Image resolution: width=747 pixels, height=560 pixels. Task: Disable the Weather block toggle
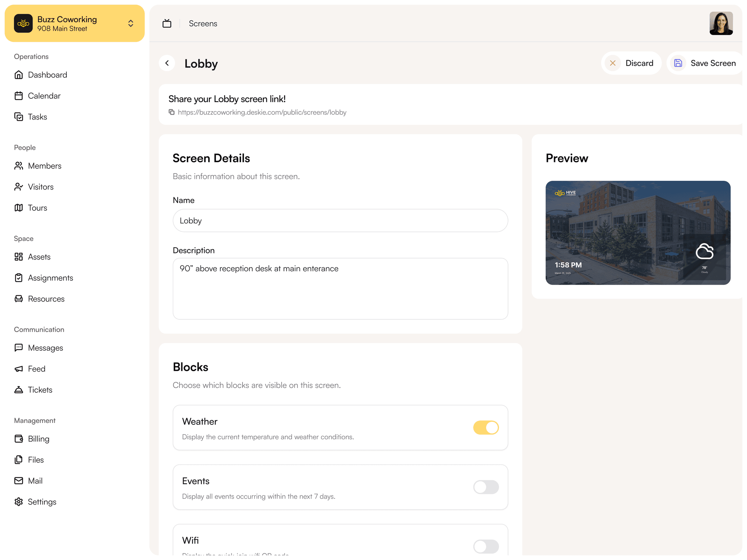click(486, 428)
